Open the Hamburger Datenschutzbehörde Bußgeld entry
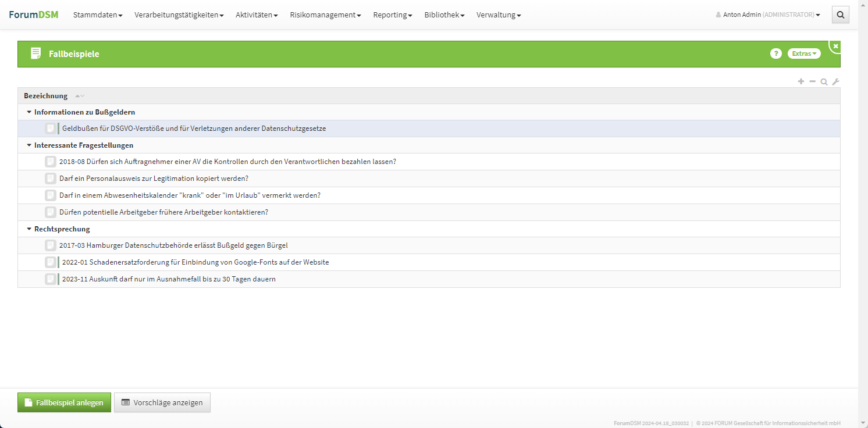Image resolution: width=868 pixels, height=428 pixels. 173,245
